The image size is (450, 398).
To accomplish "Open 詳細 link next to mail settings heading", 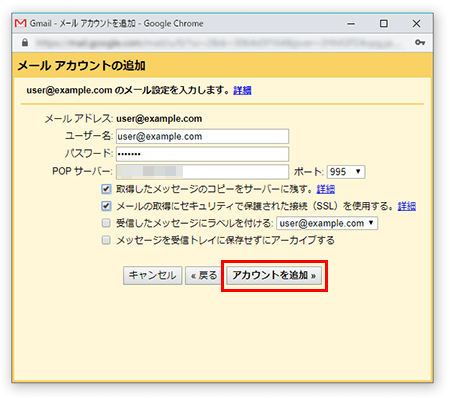I will point(242,90).
